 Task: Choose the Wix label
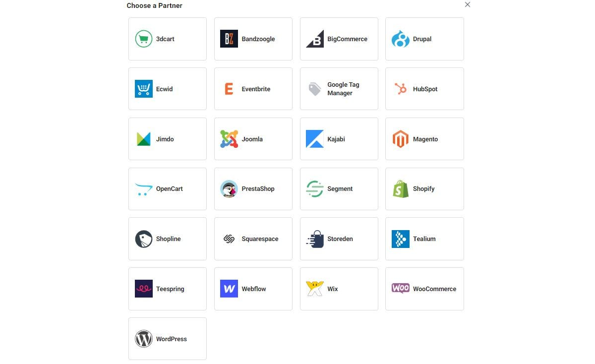point(333,289)
